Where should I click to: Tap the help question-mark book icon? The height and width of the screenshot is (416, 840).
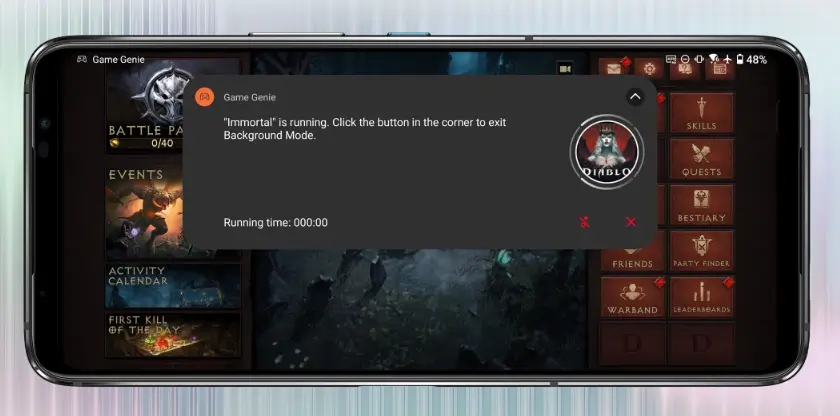point(685,70)
